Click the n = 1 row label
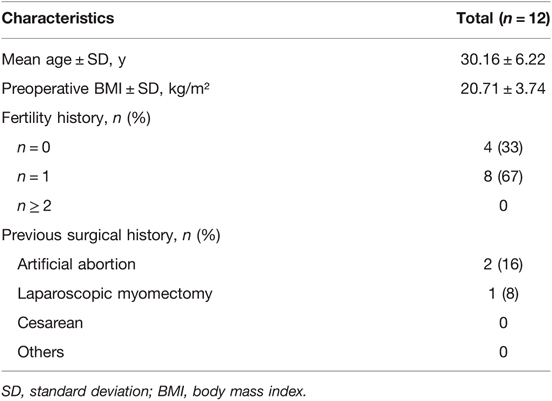The width and height of the screenshot is (552, 401). [x=33, y=176]
